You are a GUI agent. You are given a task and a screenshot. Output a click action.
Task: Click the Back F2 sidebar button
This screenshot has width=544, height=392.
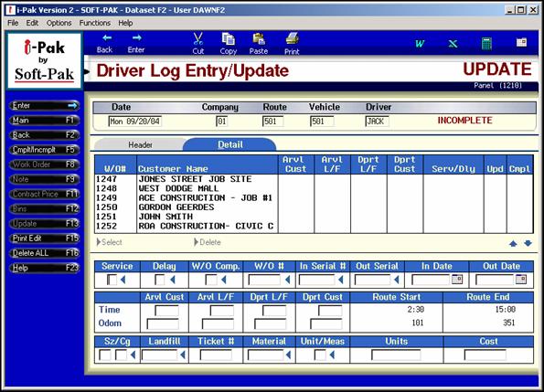[x=45, y=135]
